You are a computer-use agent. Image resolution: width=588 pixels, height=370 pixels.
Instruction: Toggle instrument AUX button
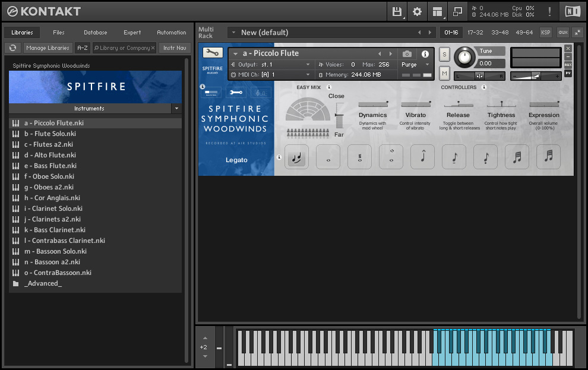(568, 65)
